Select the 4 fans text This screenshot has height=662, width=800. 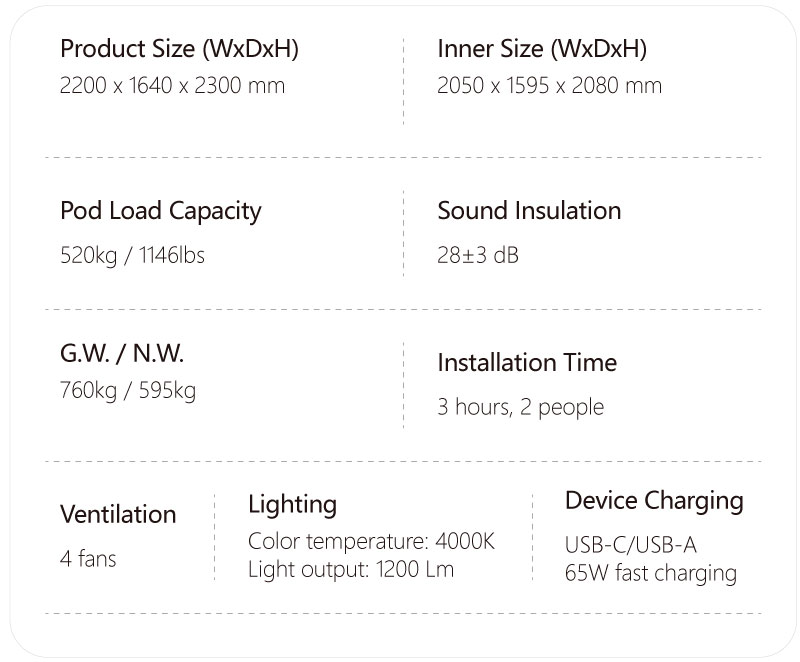coord(88,559)
